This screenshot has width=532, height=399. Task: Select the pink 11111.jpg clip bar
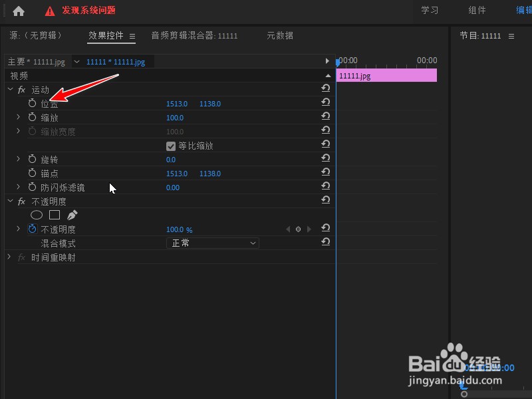coord(386,75)
